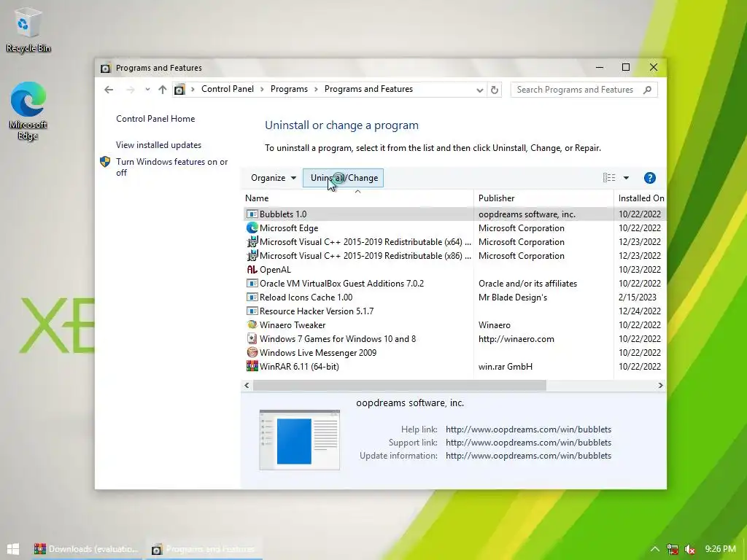Click the Visual C++ (x86) Redistributable icon
Screen dimensions: 747x560
pos(252,256)
